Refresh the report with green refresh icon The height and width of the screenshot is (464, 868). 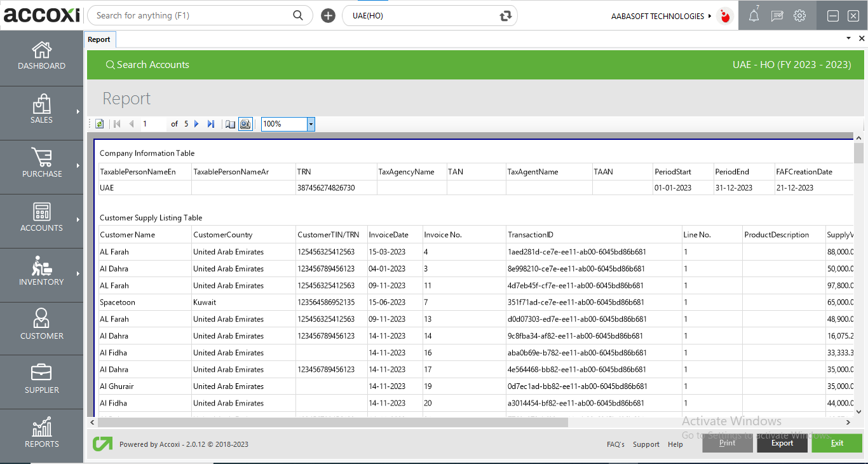(x=99, y=124)
